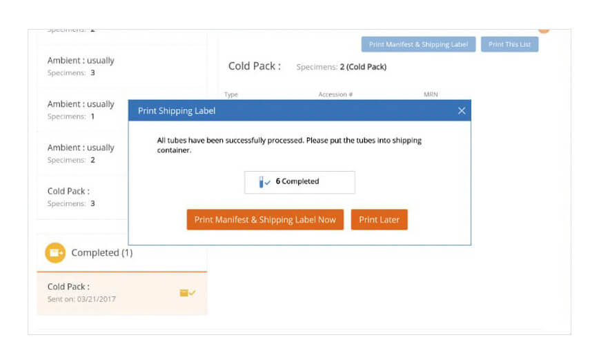Click the orange Completed section package icon
Viewport: 599px width, 364px height.
[55, 253]
